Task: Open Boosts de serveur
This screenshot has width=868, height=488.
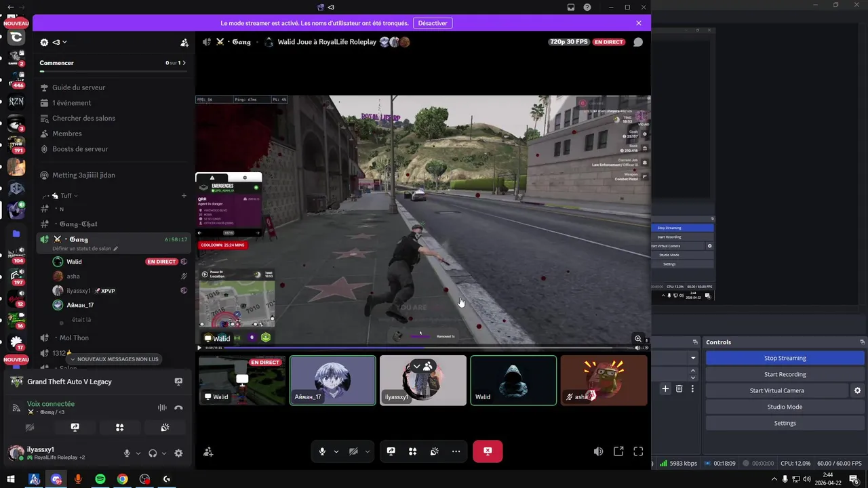Action: point(80,149)
